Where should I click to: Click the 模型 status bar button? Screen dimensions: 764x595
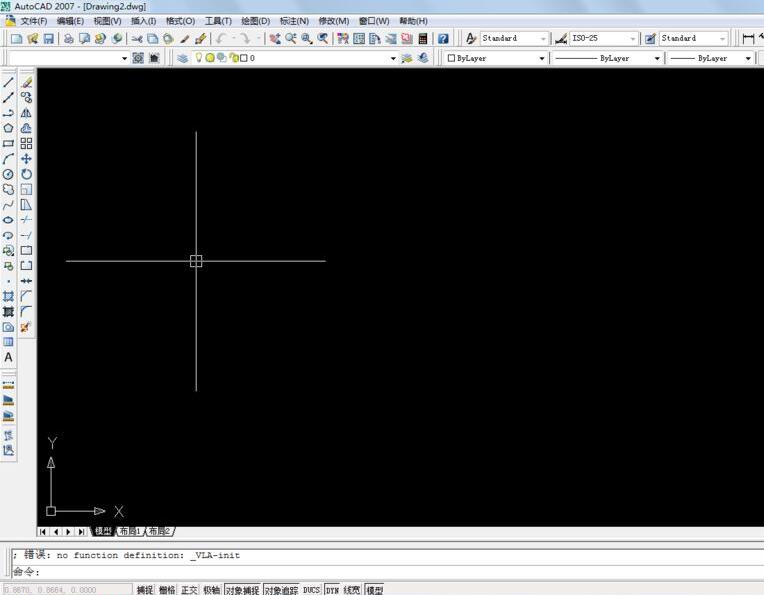point(374,590)
